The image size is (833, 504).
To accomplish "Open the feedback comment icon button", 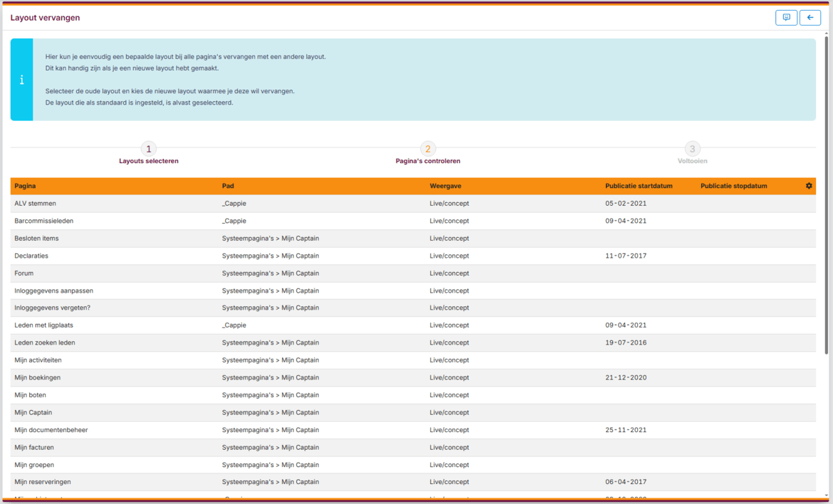I will 786,18.
